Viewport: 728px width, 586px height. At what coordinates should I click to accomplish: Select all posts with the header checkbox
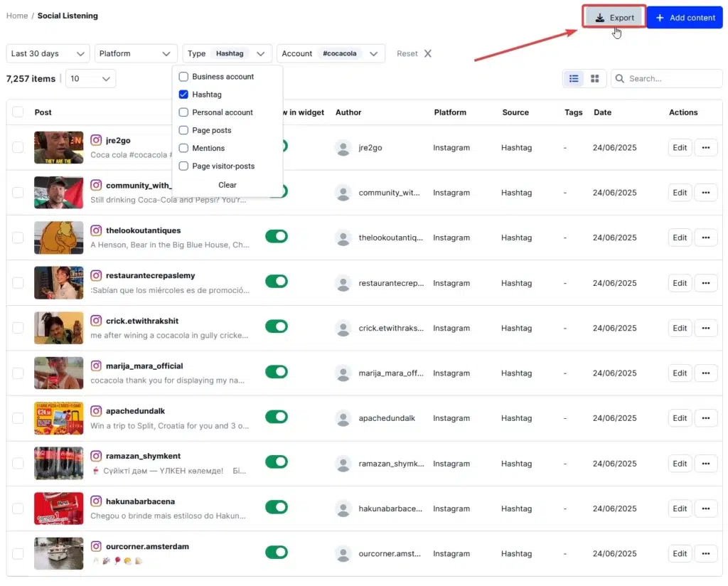point(18,112)
